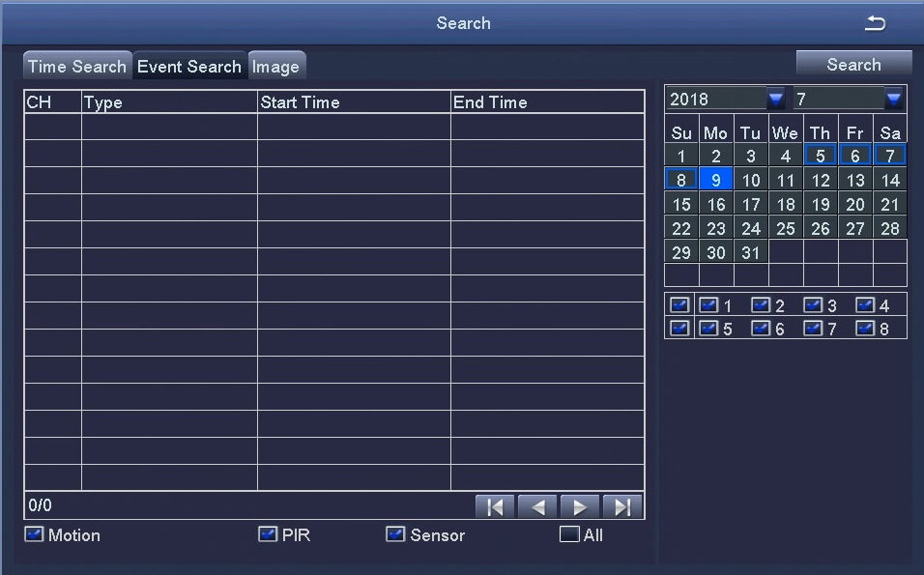Jump to first page of results
This screenshot has height=575, width=924.
coord(495,507)
